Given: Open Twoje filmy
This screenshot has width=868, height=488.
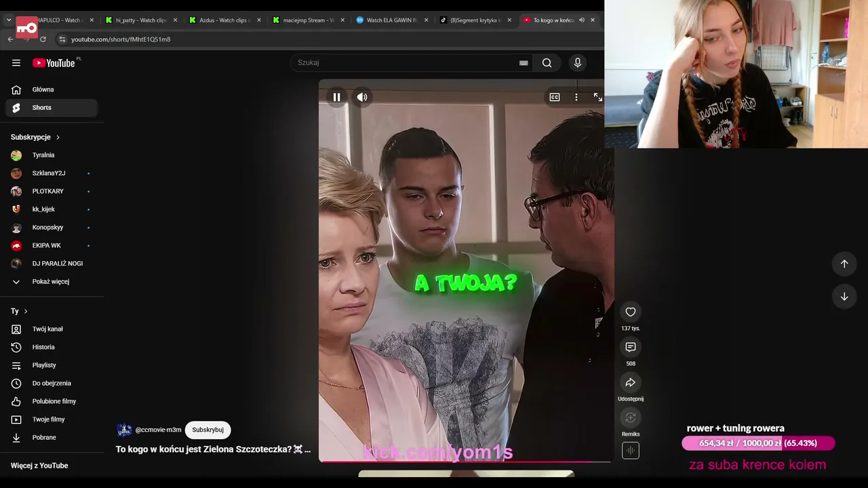Looking at the screenshot, I should tap(52, 420).
